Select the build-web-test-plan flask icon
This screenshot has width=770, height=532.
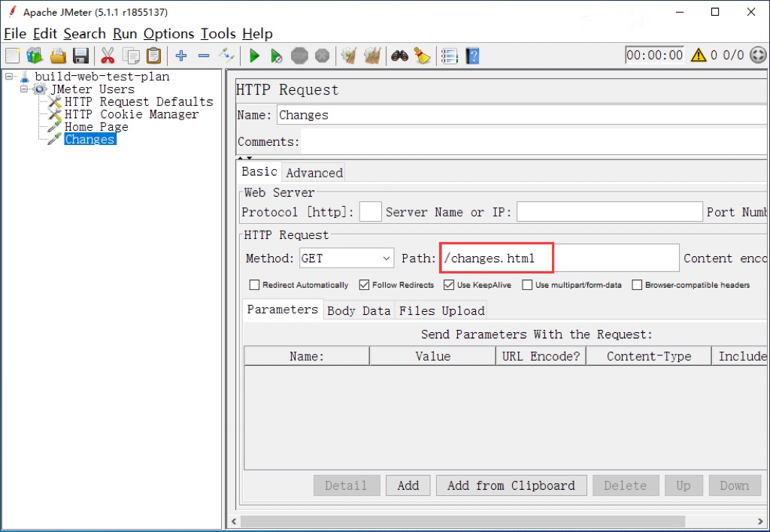[x=25, y=77]
